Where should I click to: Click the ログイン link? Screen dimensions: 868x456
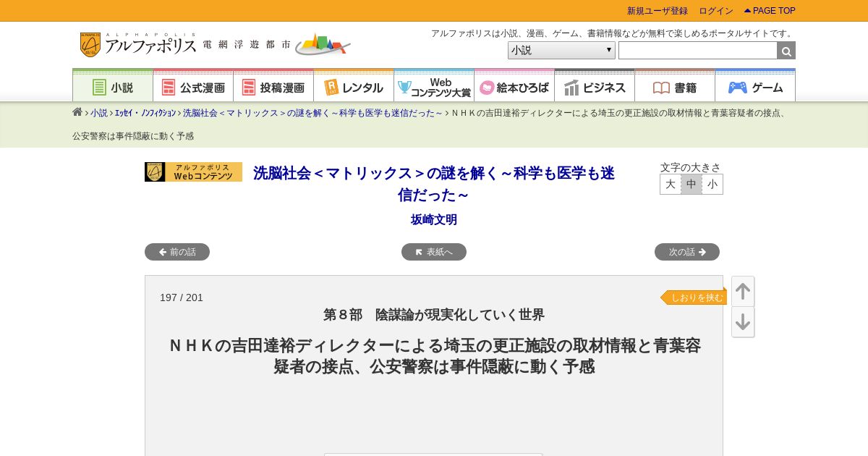(x=716, y=11)
